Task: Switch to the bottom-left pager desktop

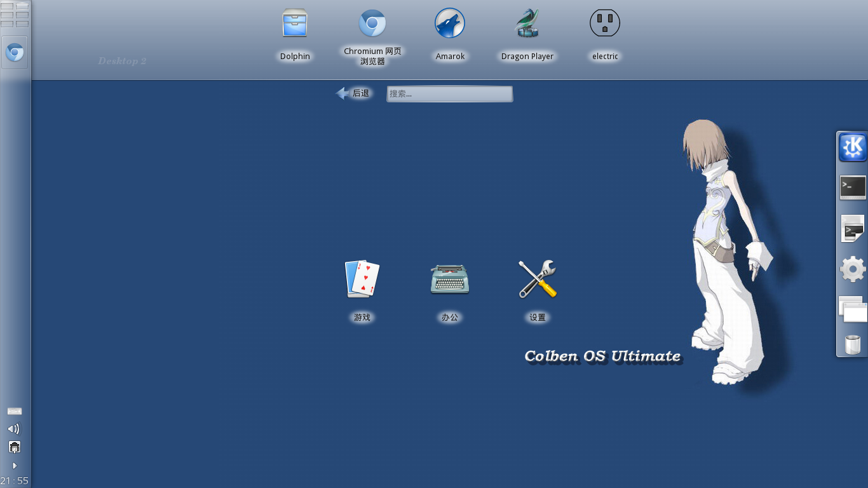Action: click(7, 24)
